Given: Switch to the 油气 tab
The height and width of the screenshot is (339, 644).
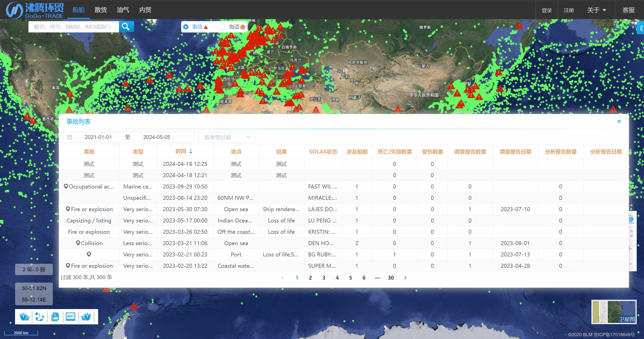Looking at the screenshot, I should point(123,10).
